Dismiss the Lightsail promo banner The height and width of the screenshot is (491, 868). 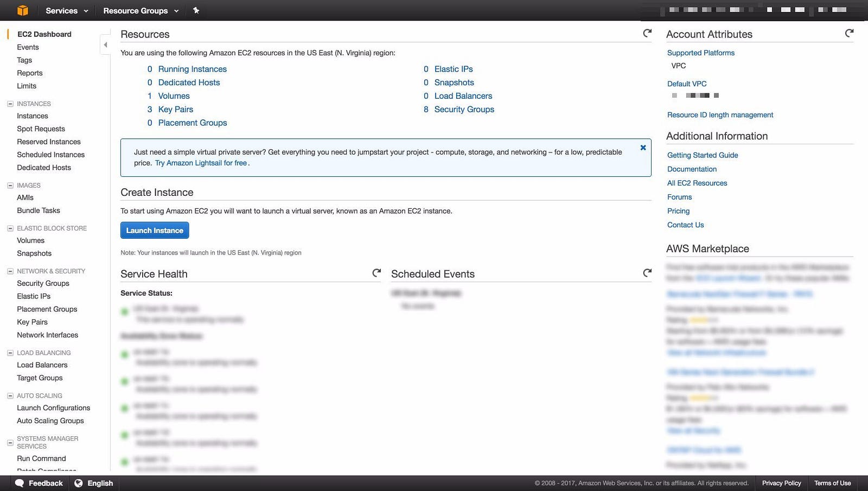643,148
